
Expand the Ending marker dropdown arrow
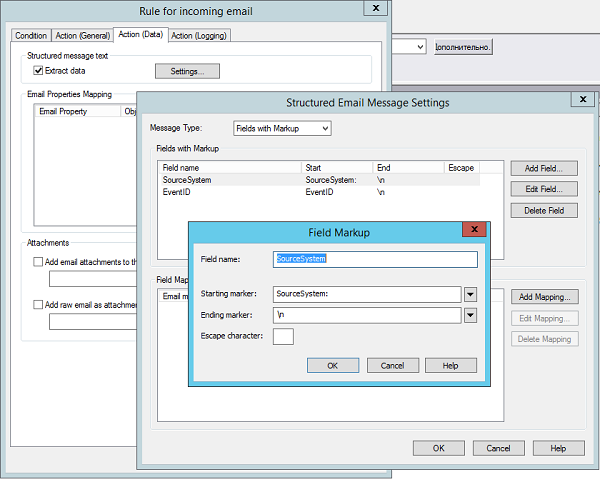point(470,316)
